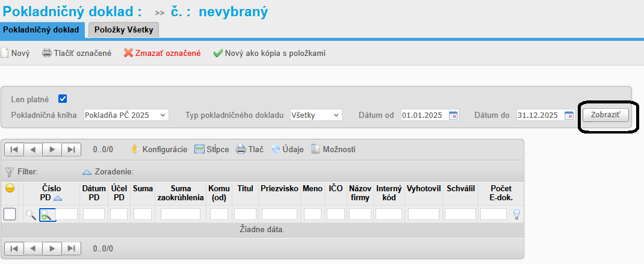
Task: Sort by Priezvisko column header
Action: coord(279,188)
